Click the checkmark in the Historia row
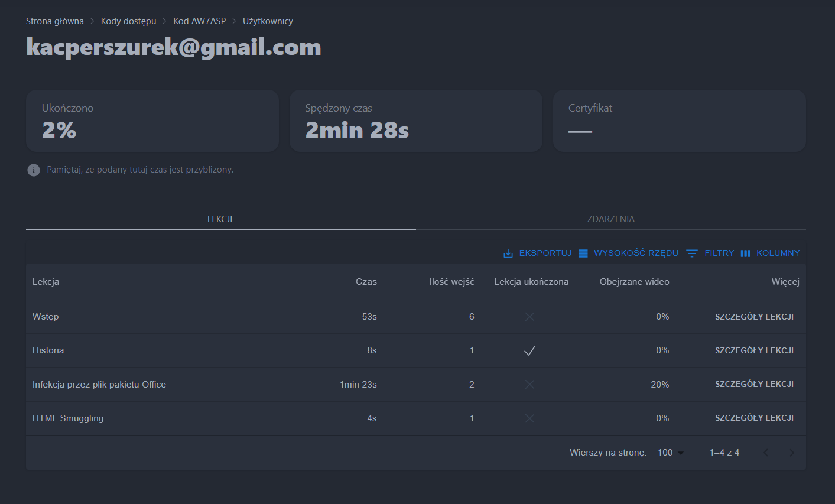Viewport: 835px width, 504px height. pyautogui.click(x=529, y=350)
